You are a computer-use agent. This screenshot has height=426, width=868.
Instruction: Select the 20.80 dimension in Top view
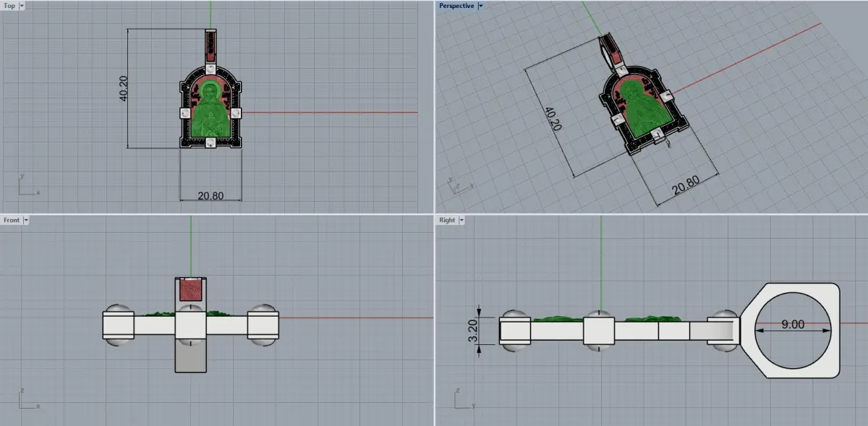pos(210,195)
